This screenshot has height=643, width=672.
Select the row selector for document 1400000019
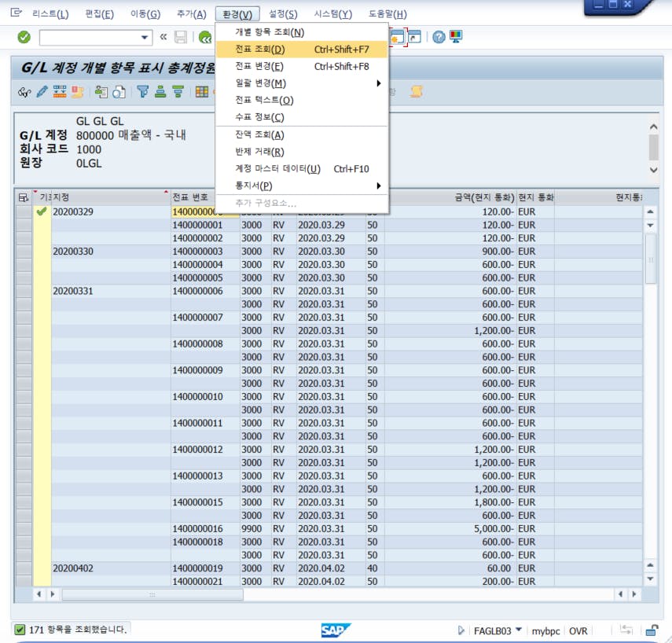[24, 568]
